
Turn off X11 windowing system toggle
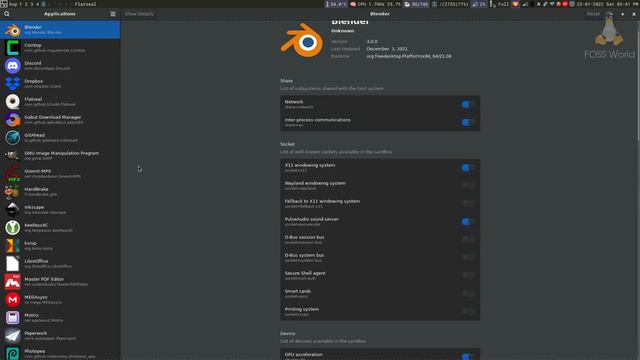[467, 168]
